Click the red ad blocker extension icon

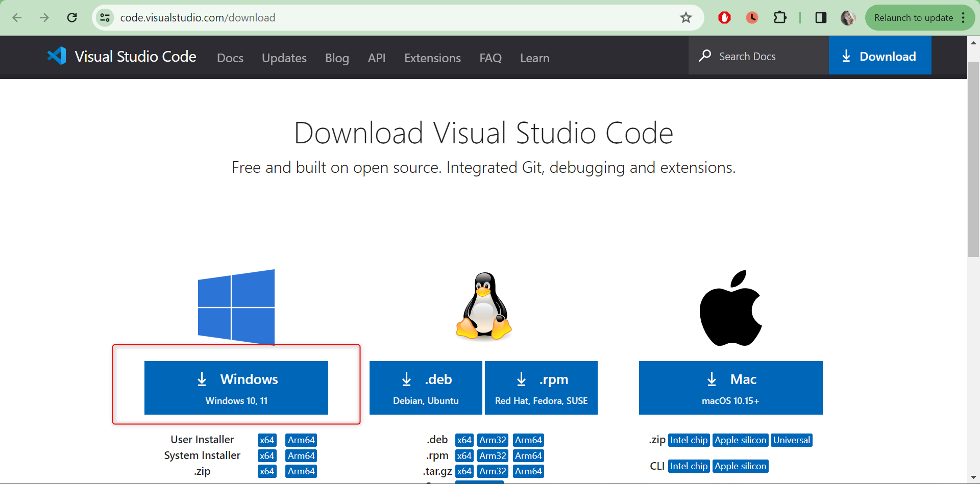point(724,18)
